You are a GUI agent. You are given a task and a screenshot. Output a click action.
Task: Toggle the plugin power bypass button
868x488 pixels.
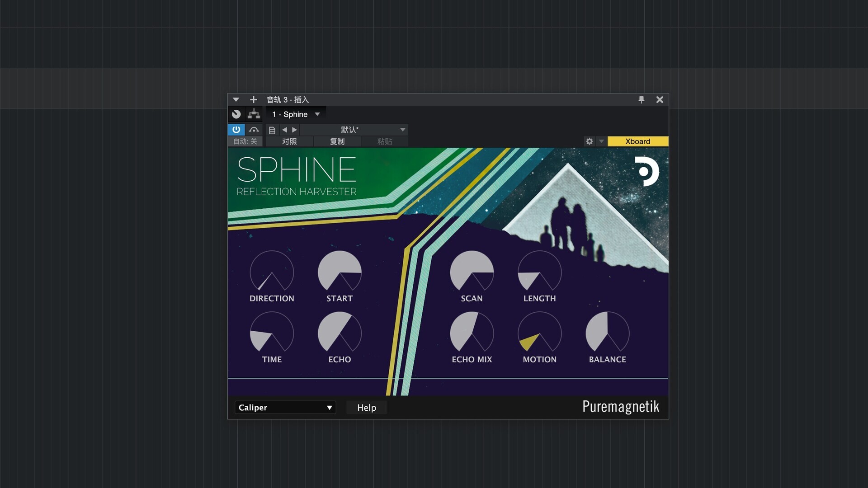point(236,130)
